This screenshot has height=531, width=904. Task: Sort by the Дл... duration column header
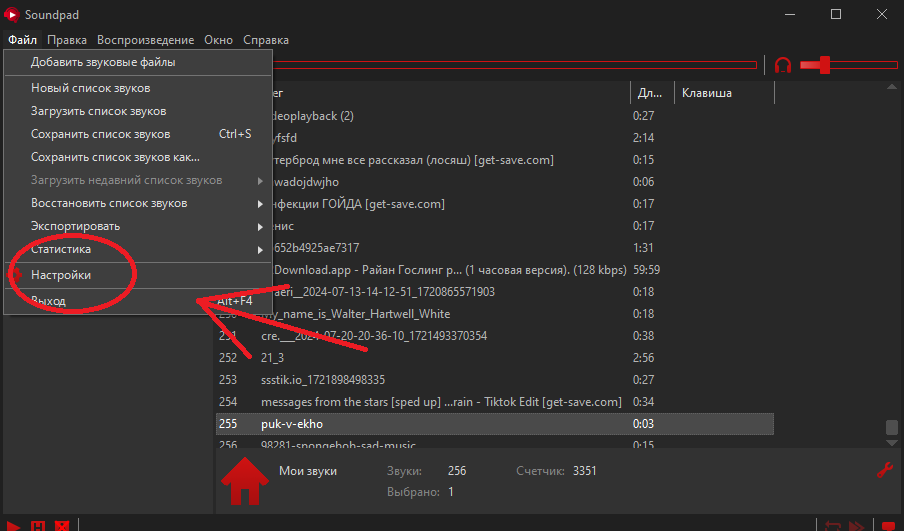tap(652, 93)
